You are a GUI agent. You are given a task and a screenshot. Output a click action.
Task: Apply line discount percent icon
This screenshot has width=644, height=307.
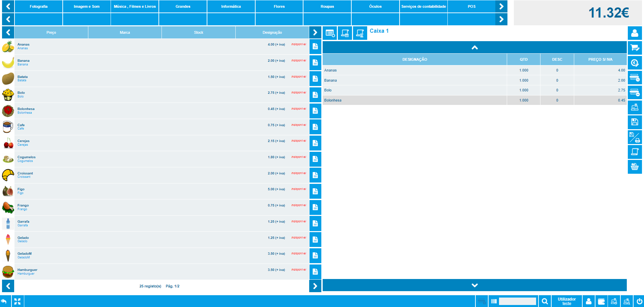pyautogui.click(x=635, y=78)
